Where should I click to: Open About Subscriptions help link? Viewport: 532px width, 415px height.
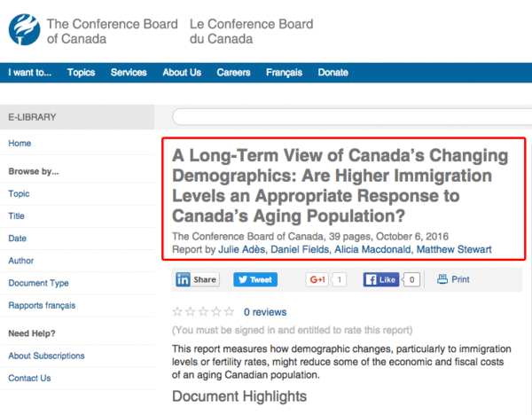click(46, 356)
